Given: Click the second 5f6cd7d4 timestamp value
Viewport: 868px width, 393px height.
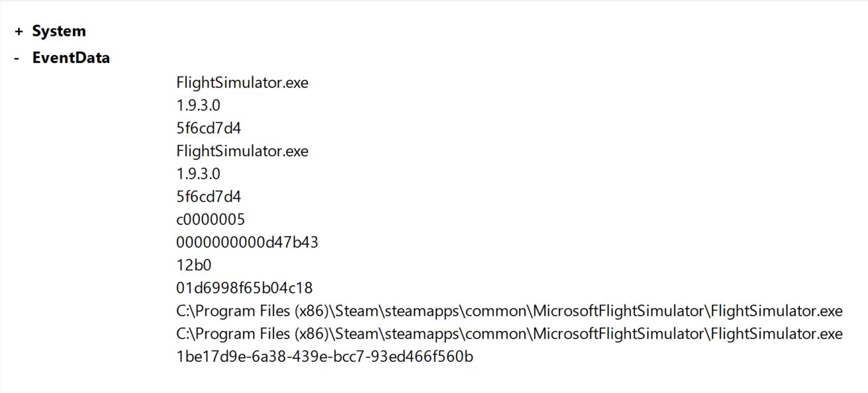Looking at the screenshot, I should pos(209,196).
